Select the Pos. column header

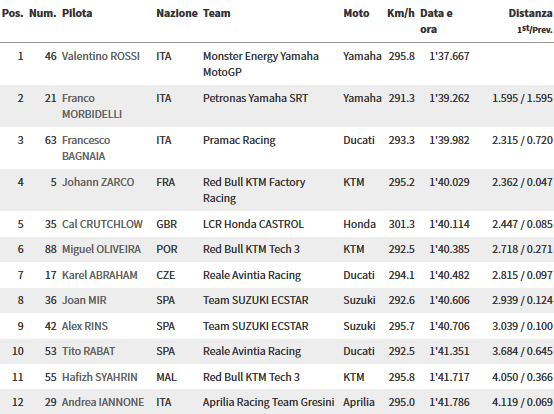coord(12,13)
